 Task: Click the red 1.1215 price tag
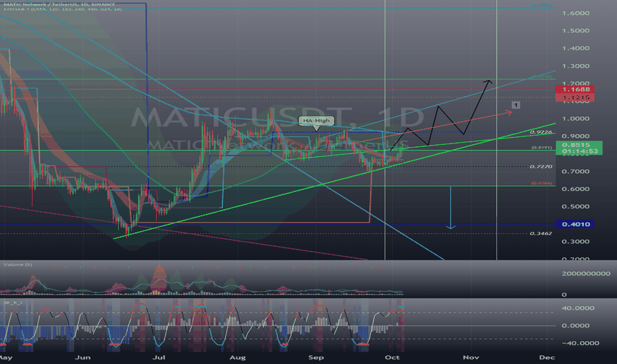pyautogui.click(x=575, y=97)
